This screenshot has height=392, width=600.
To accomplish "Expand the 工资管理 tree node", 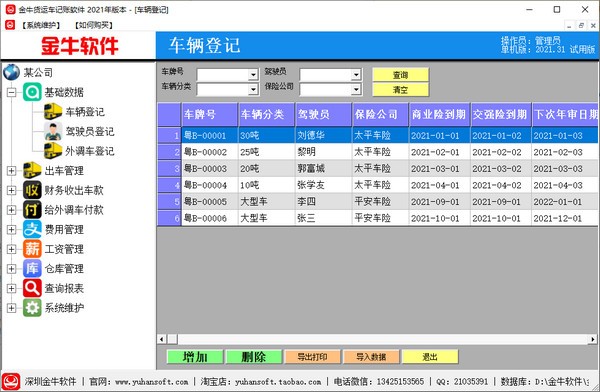I will tap(11, 249).
